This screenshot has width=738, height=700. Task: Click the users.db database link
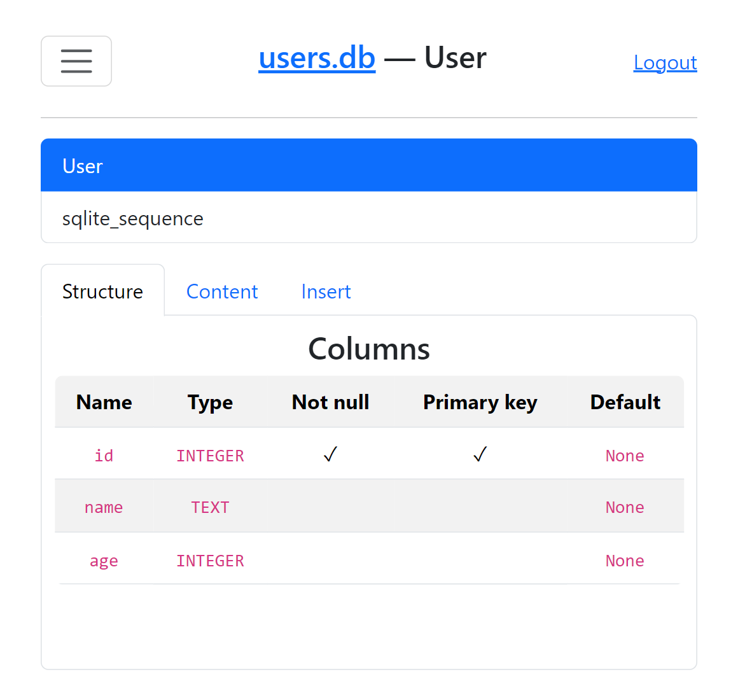pos(316,57)
